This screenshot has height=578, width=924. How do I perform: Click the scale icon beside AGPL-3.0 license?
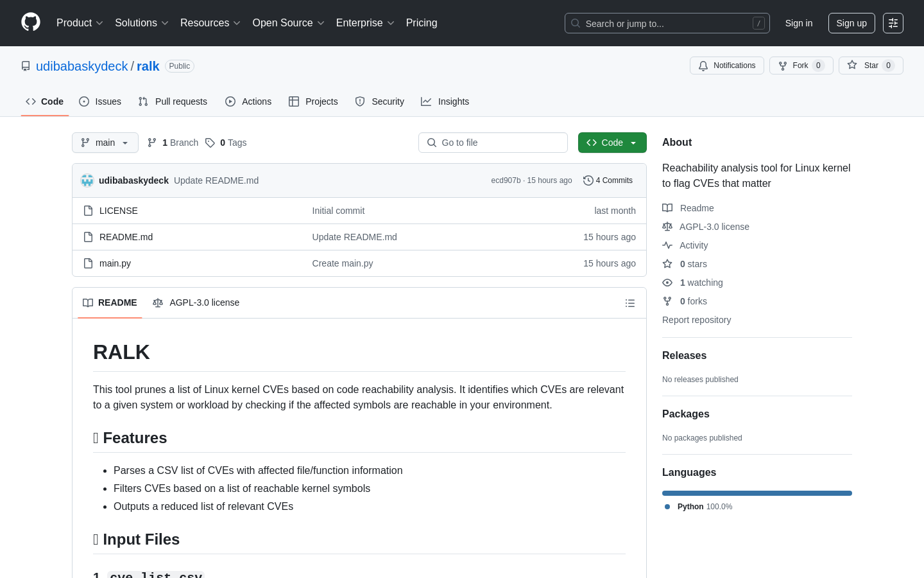pyautogui.click(x=667, y=227)
